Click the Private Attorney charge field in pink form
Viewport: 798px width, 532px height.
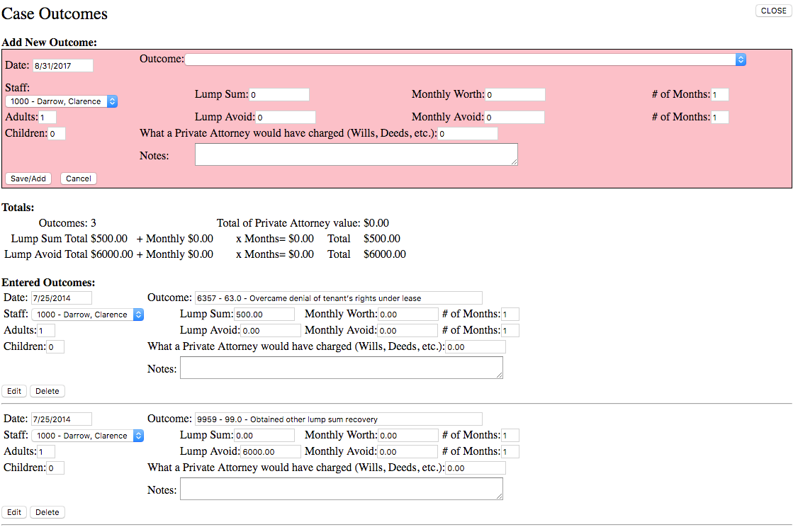[x=467, y=134]
